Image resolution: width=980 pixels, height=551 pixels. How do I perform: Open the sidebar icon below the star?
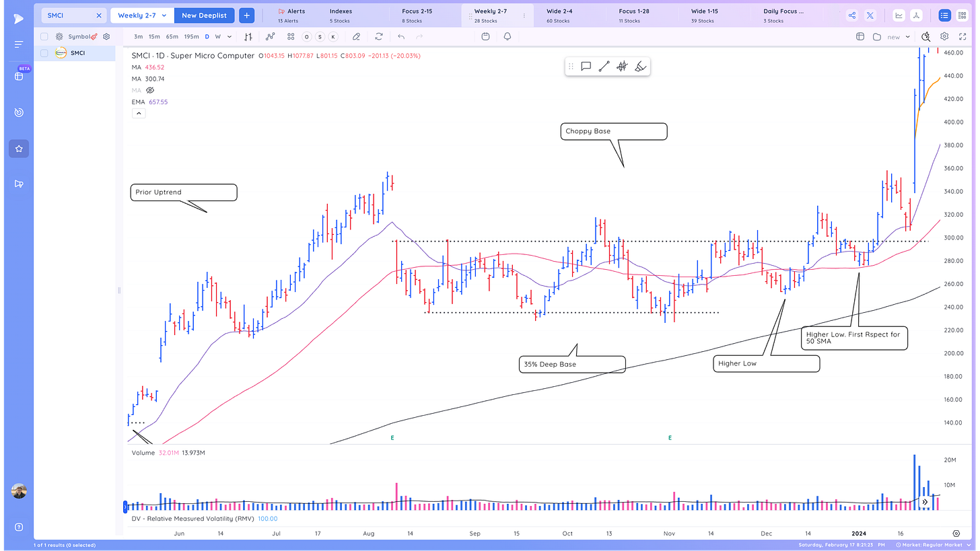(x=18, y=184)
